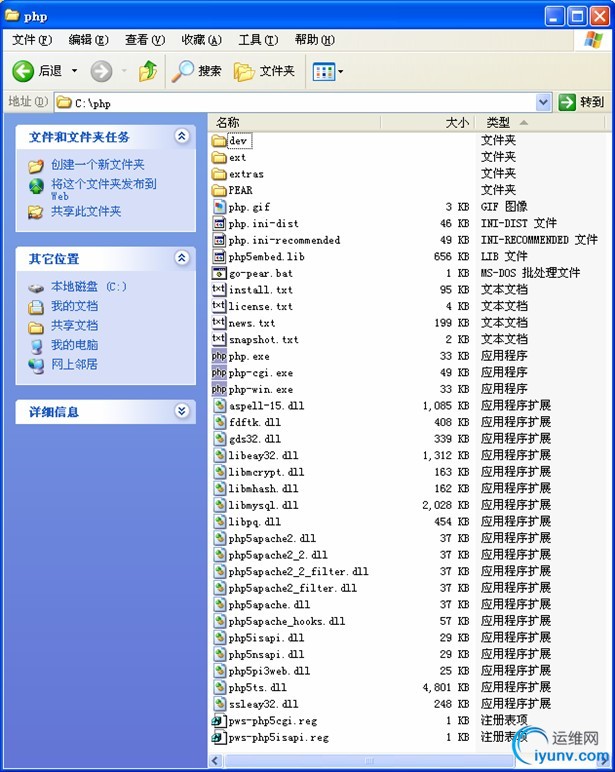
Task: Open the View (查看) menu
Action: (145, 40)
